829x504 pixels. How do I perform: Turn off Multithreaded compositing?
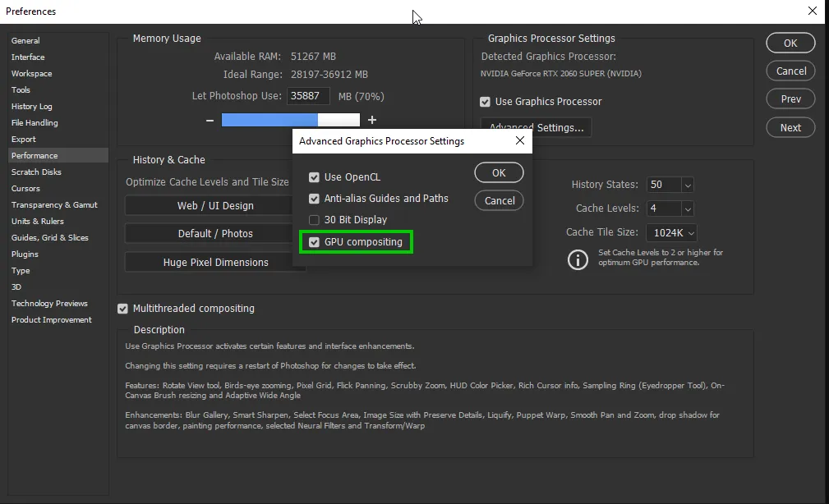(x=122, y=309)
